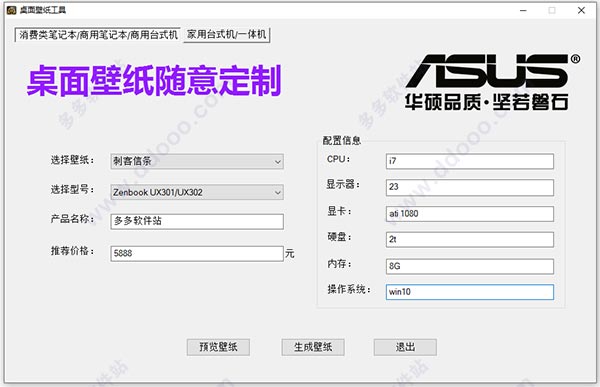Click the ASUS logo image
Screen dimensions: 600x387
[x=492, y=82]
